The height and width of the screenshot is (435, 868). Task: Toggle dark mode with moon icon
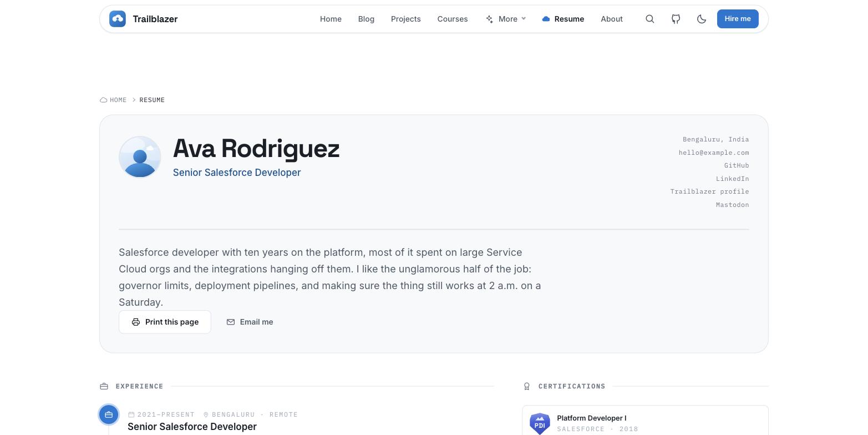pyautogui.click(x=702, y=19)
